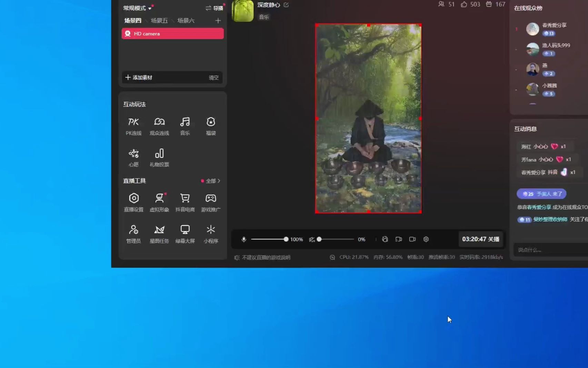588x368 pixels.
Task: Select the HD camera source
Action: point(172,33)
